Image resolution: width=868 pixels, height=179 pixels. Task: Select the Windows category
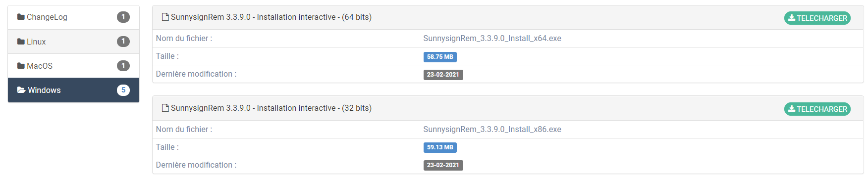pos(73,90)
